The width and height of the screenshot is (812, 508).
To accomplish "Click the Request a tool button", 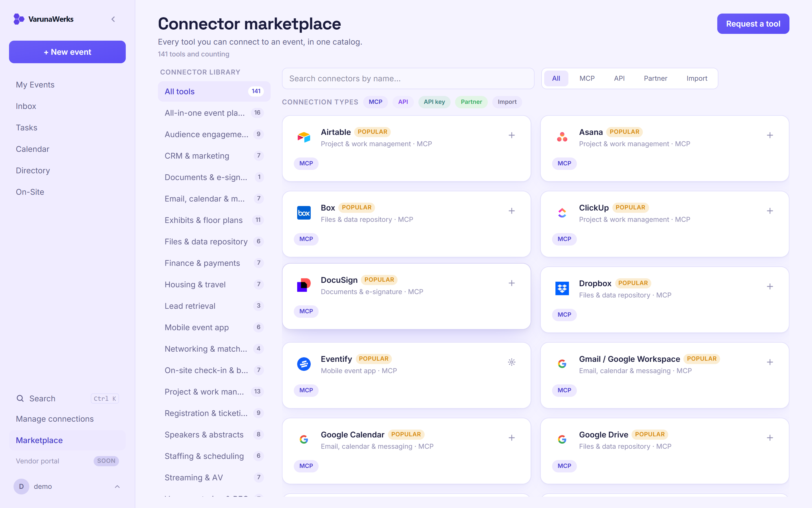I will point(753,24).
